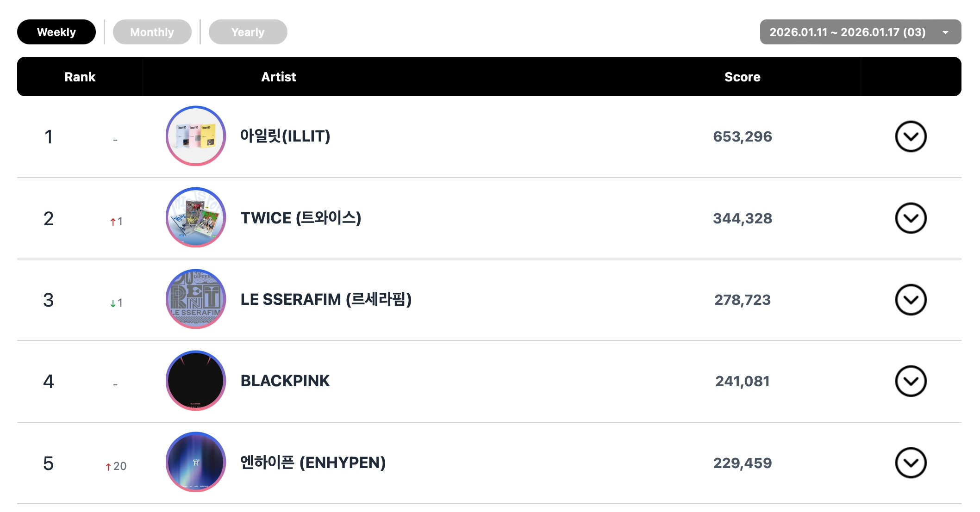Click TWICE album cover thumbnail

196,217
